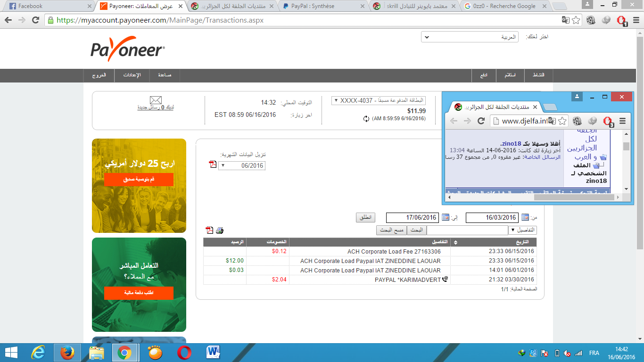Open the film reel extension in the small djelfa window
Screen dimensions: 644x362
578,121
